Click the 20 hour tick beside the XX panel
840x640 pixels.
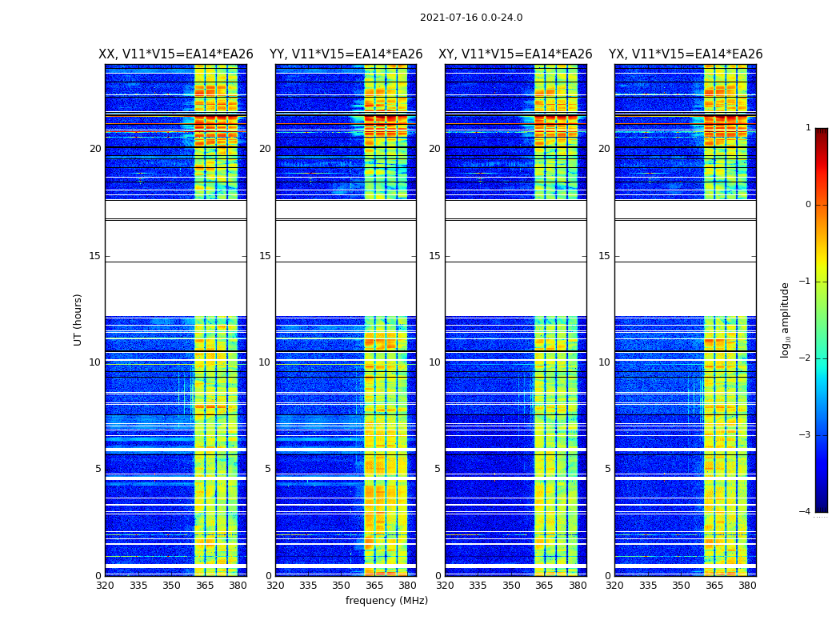[95, 148]
